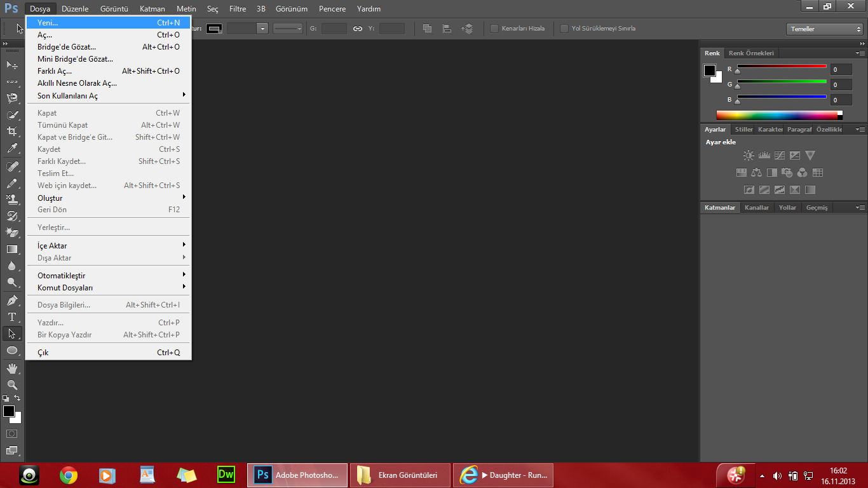Choose Çık to quit Photoshop
868x488 pixels.
coord(108,352)
